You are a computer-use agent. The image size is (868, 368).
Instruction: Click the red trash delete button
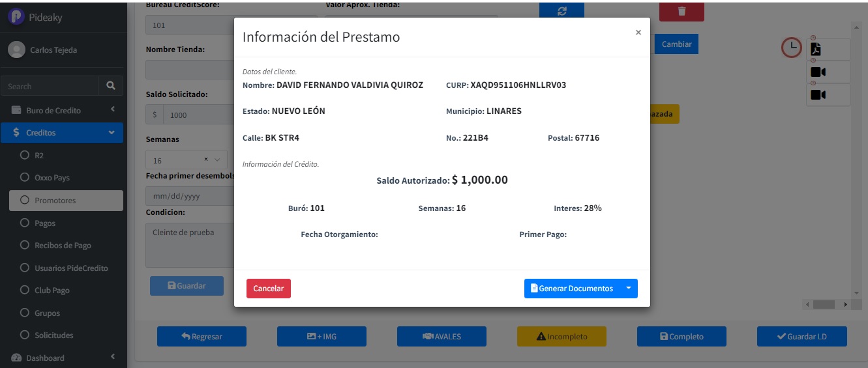[681, 11]
